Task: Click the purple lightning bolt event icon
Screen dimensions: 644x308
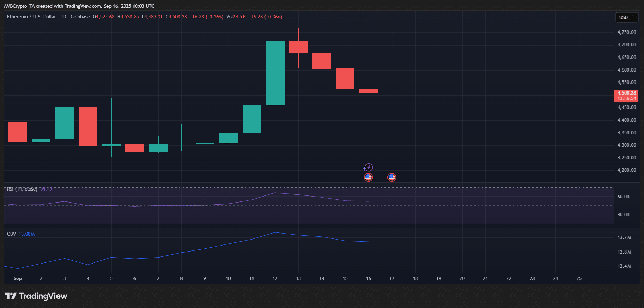Action: (368, 167)
